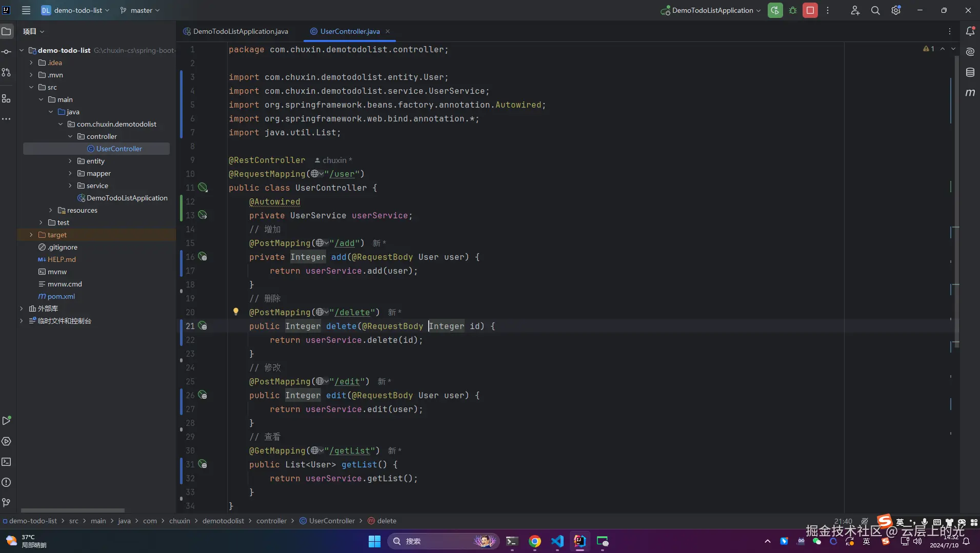This screenshot has width=980, height=553.
Task: Open pom.xml in the project tree
Action: tap(61, 296)
